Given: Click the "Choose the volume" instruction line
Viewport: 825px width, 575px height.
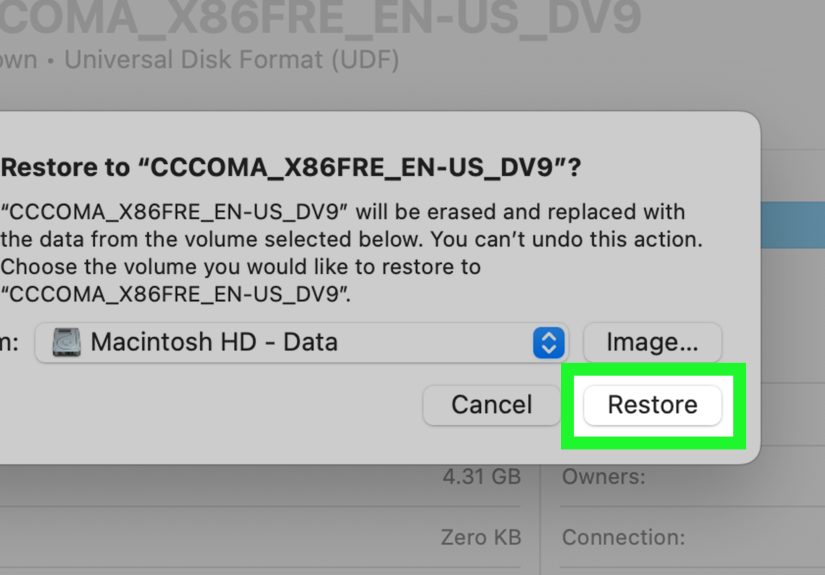Looking at the screenshot, I should [240, 267].
